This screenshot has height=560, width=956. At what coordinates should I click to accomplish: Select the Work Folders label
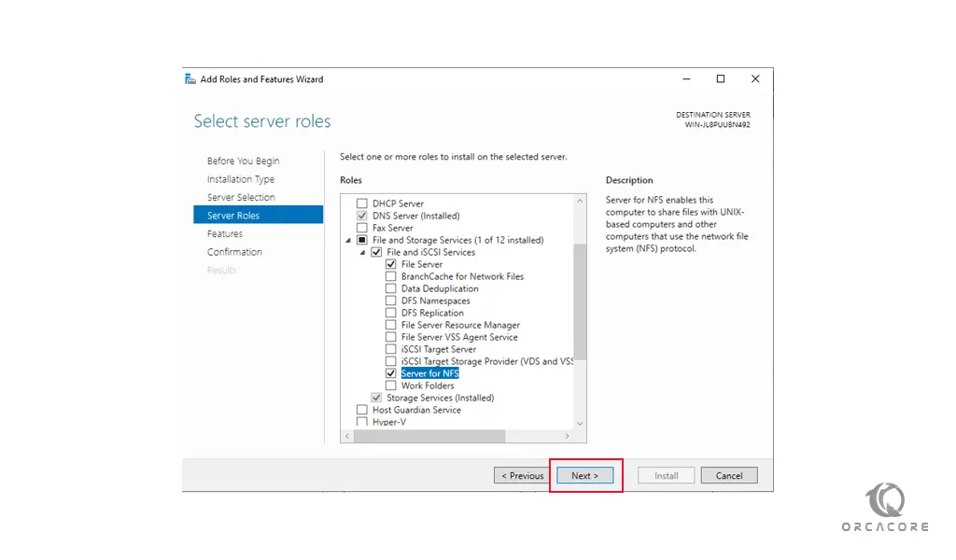click(x=428, y=385)
